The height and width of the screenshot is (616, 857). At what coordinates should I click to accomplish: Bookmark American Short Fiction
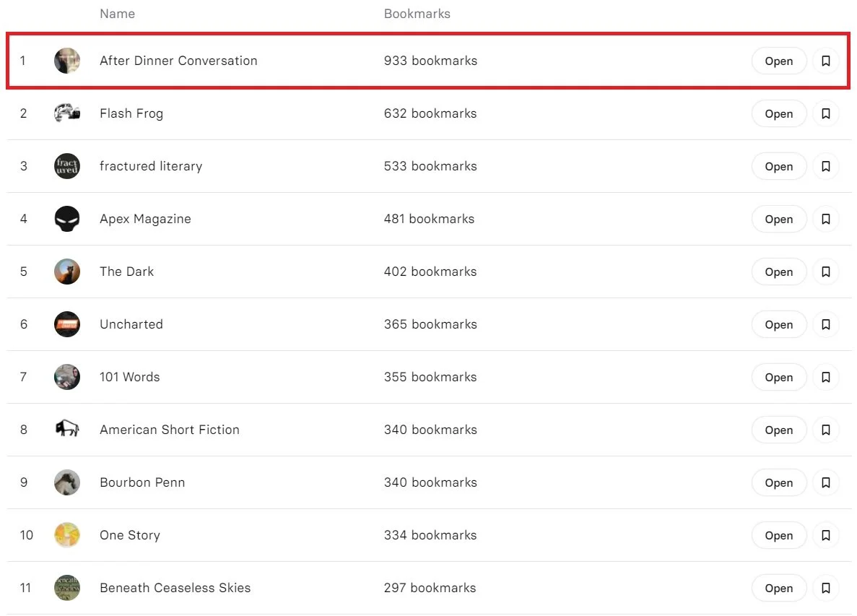825,430
